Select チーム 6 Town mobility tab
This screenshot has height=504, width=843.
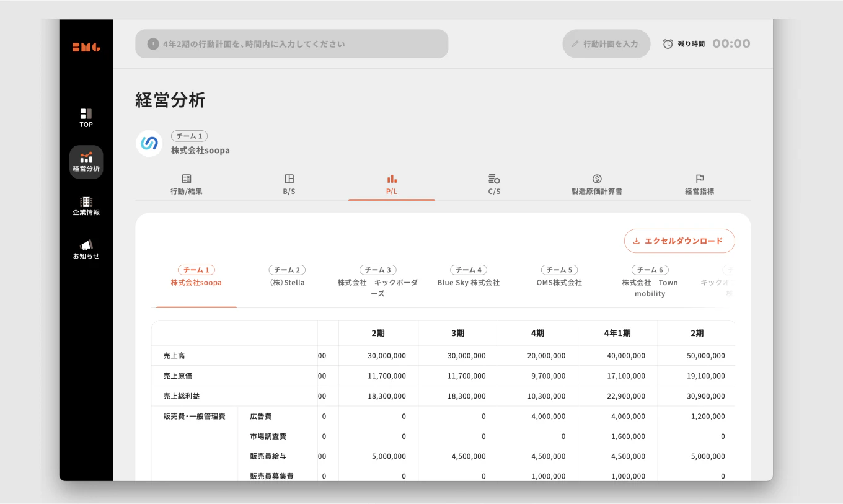pyautogui.click(x=650, y=283)
